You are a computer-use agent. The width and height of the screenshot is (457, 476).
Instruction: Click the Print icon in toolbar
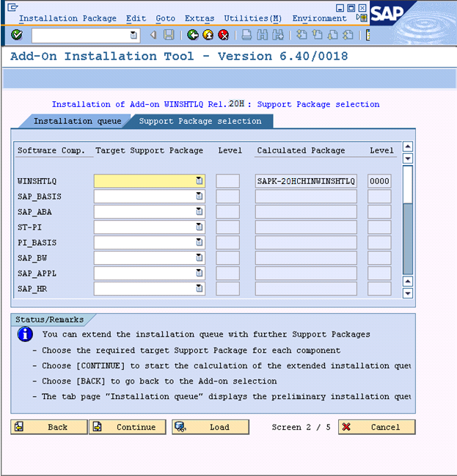pos(246,35)
